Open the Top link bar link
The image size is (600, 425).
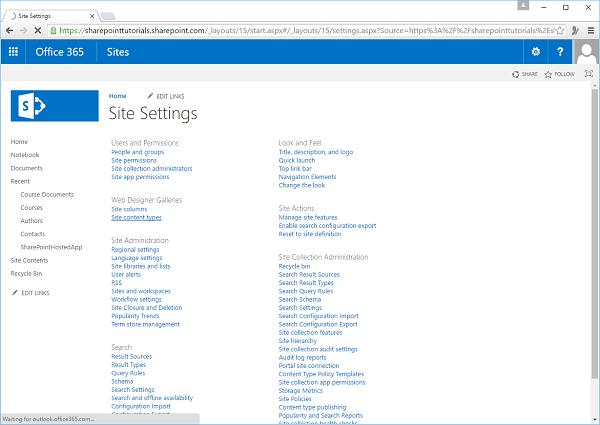pyautogui.click(x=295, y=168)
